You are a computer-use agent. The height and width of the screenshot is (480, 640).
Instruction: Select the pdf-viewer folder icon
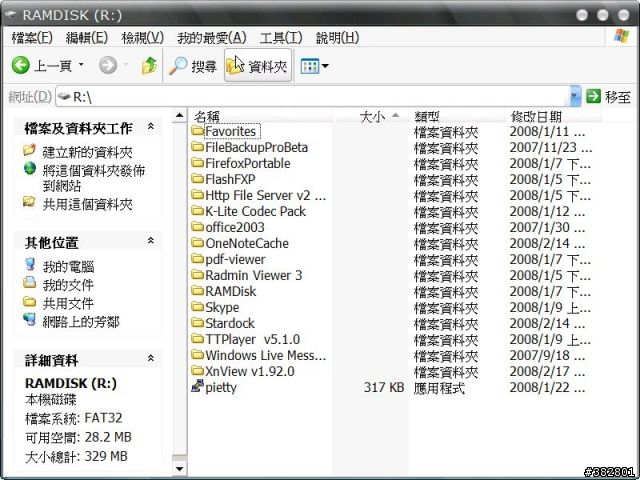(x=198, y=259)
